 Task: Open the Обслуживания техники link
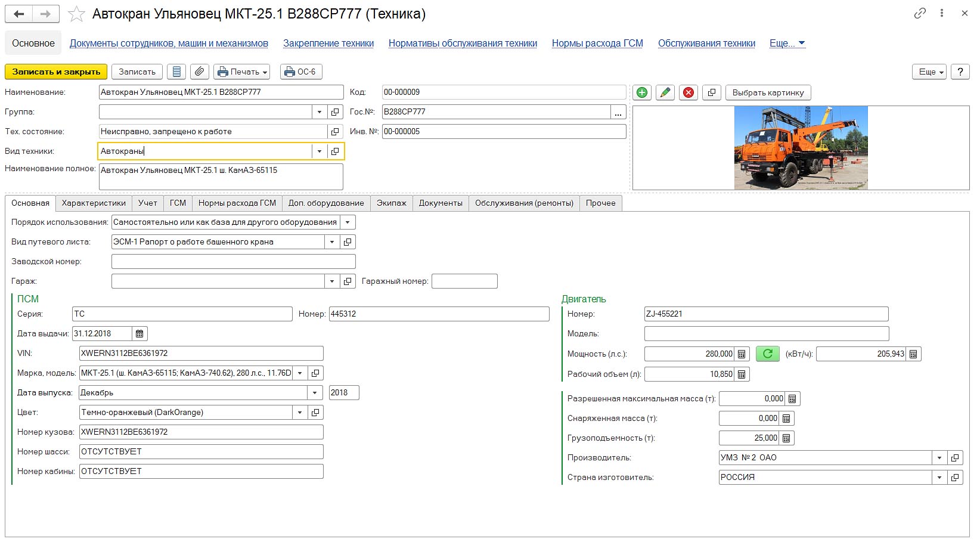(706, 44)
